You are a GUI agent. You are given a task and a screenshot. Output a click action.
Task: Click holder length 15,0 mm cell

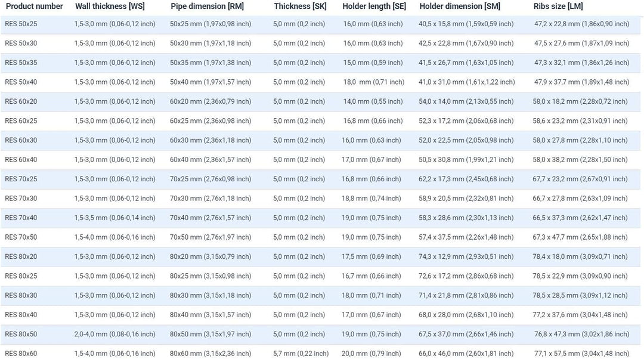(x=373, y=63)
